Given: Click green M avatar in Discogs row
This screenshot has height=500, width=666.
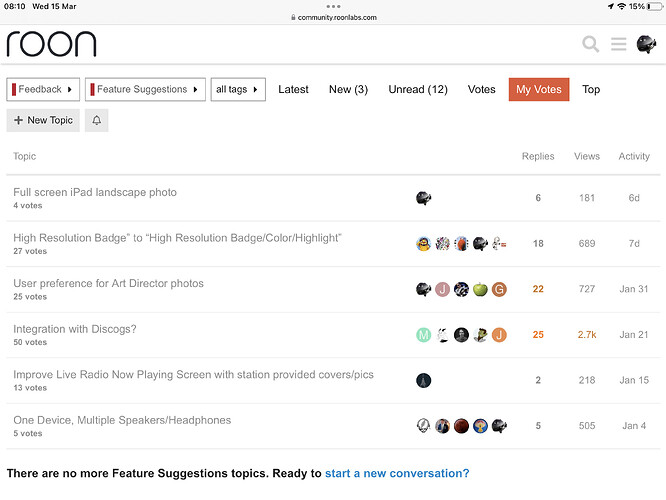Looking at the screenshot, I should coord(423,335).
